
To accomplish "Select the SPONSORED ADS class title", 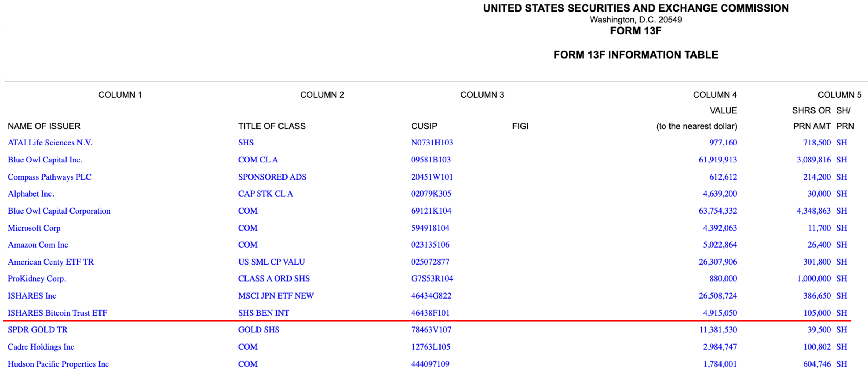I will point(272,177).
